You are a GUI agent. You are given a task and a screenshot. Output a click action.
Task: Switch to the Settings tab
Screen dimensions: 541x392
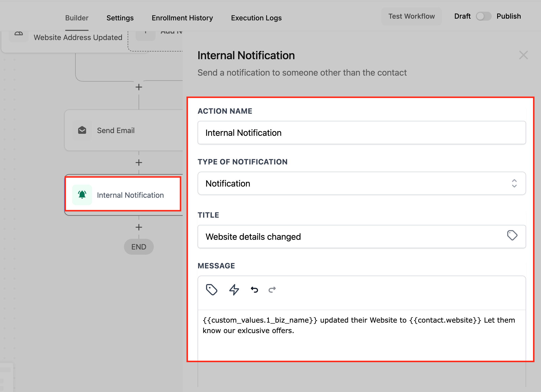click(120, 18)
